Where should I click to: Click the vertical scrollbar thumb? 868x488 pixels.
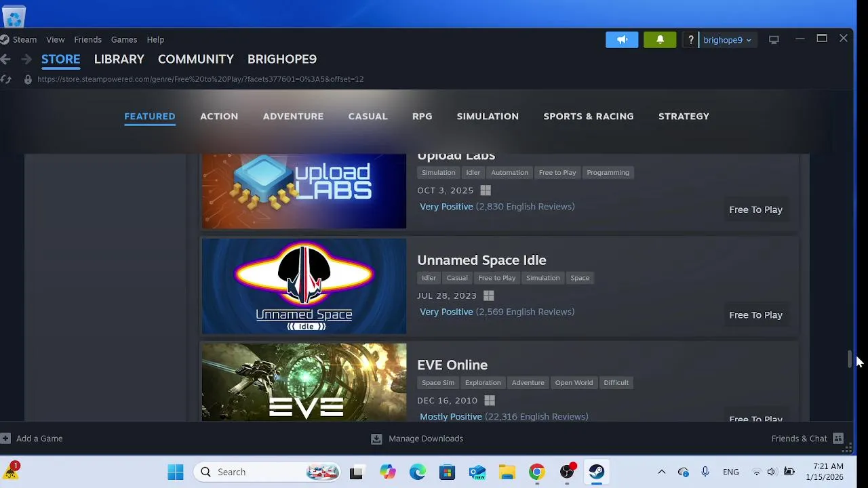click(850, 359)
